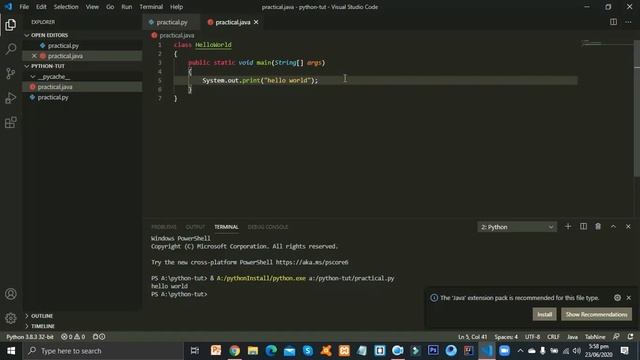Viewport: 640px width, 360px height.
Task: Collapse the Open Editors section
Action: click(27, 36)
